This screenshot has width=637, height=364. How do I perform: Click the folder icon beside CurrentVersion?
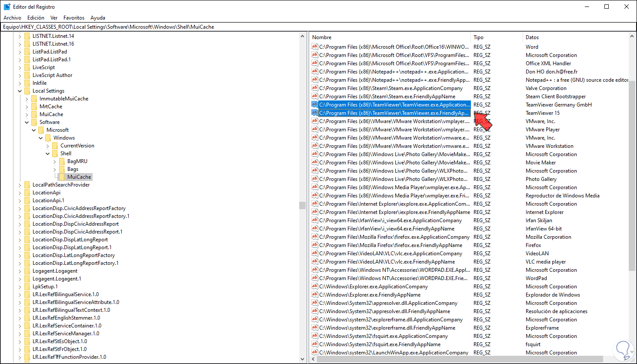(55, 146)
